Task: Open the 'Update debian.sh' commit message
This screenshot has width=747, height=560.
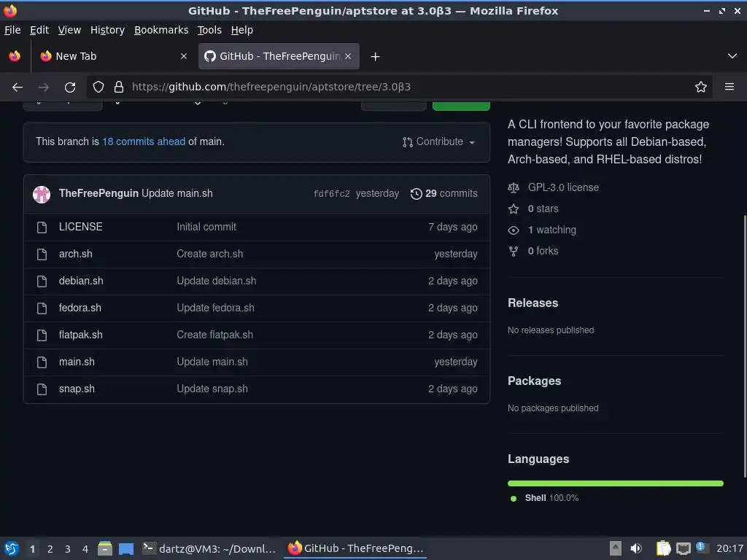Action: pyautogui.click(x=216, y=281)
